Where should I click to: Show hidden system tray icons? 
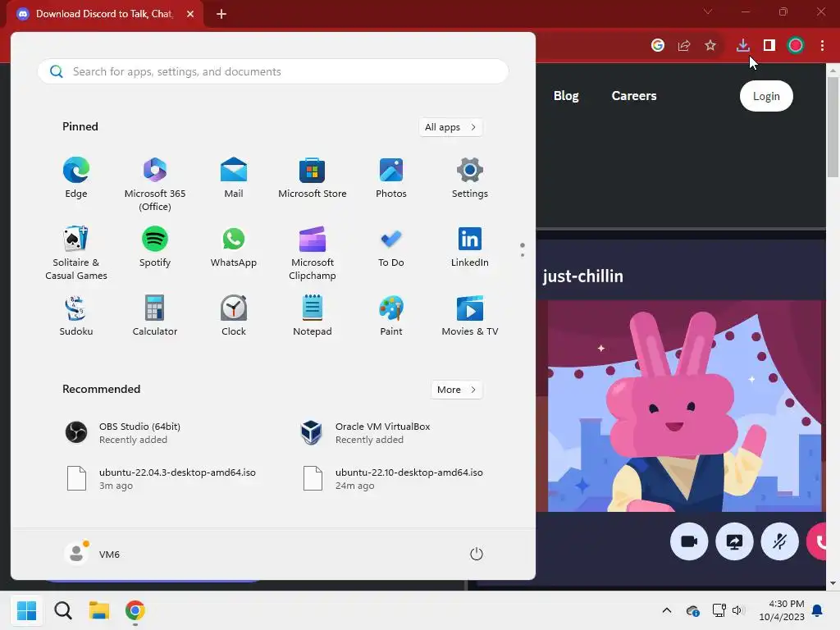pyautogui.click(x=666, y=610)
